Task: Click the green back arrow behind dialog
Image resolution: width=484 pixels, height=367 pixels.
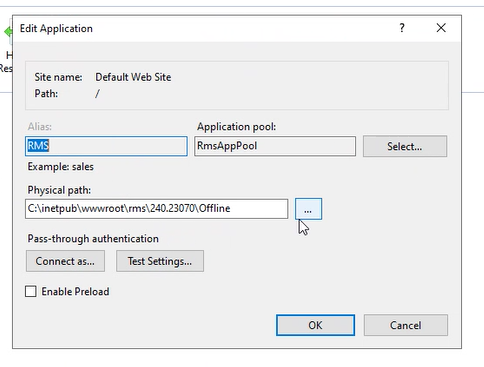Action: [8, 32]
